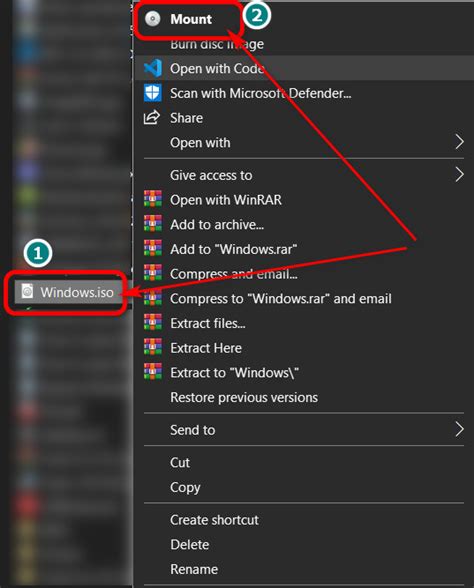
Task: Open the Give access to entry
Action: tap(211, 176)
